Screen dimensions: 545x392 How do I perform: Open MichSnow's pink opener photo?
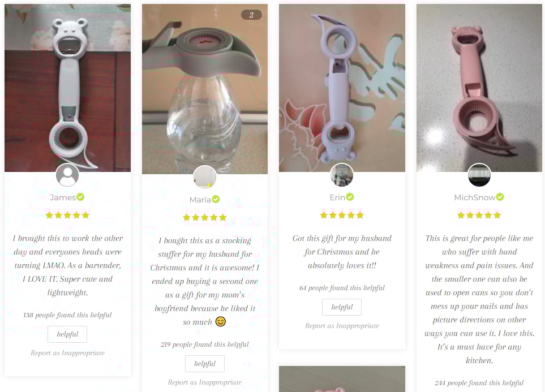point(479,88)
